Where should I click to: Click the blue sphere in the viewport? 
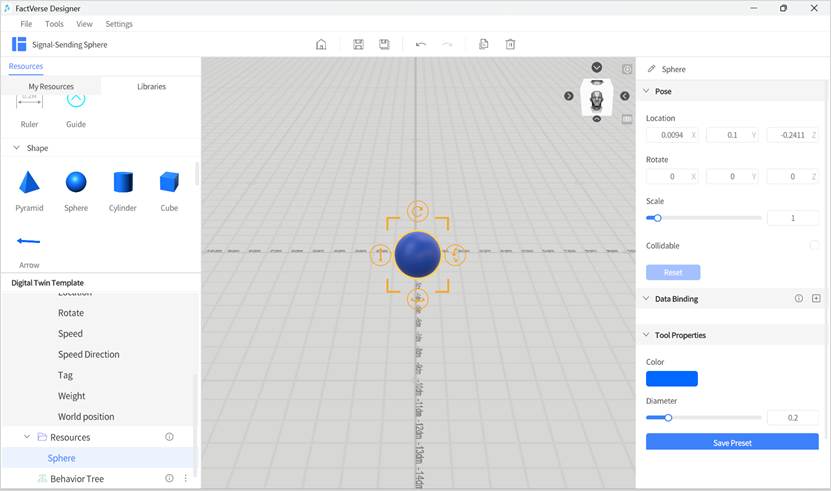pyautogui.click(x=418, y=255)
